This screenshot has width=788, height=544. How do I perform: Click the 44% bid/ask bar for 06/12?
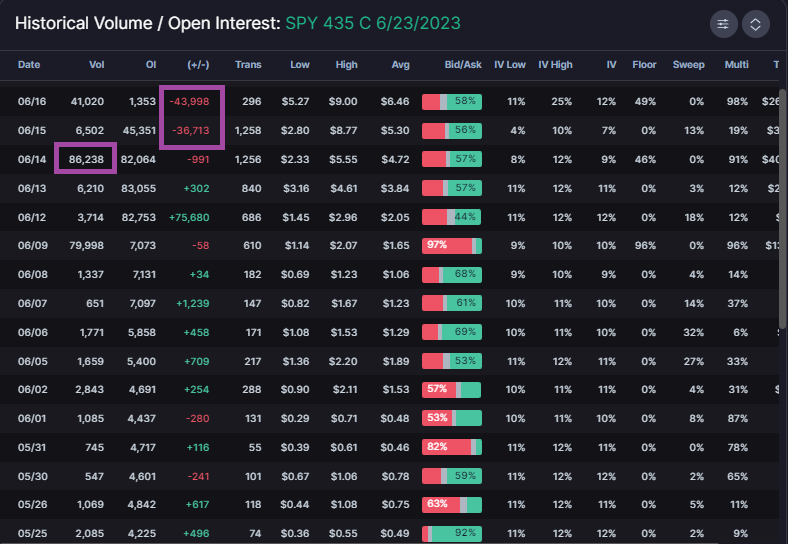coord(452,217)
